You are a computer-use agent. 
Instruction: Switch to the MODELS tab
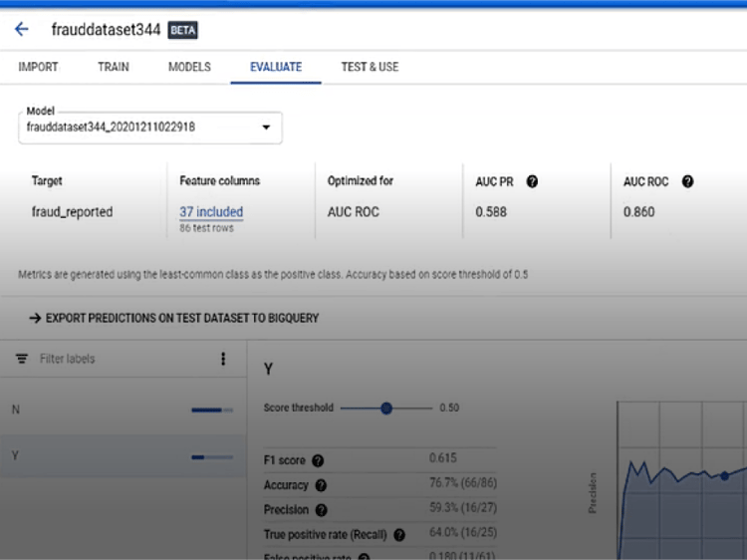click(x=189, y=67)
